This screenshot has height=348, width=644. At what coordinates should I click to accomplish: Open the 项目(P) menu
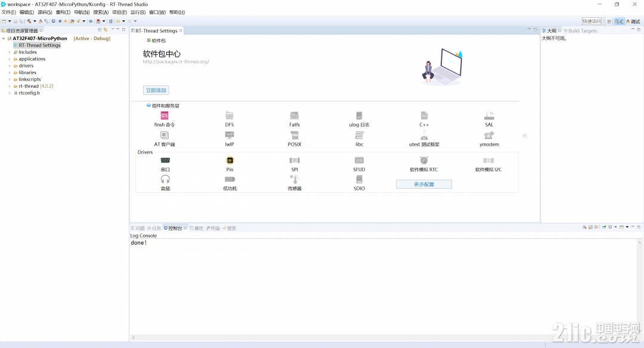pos(119,13)
